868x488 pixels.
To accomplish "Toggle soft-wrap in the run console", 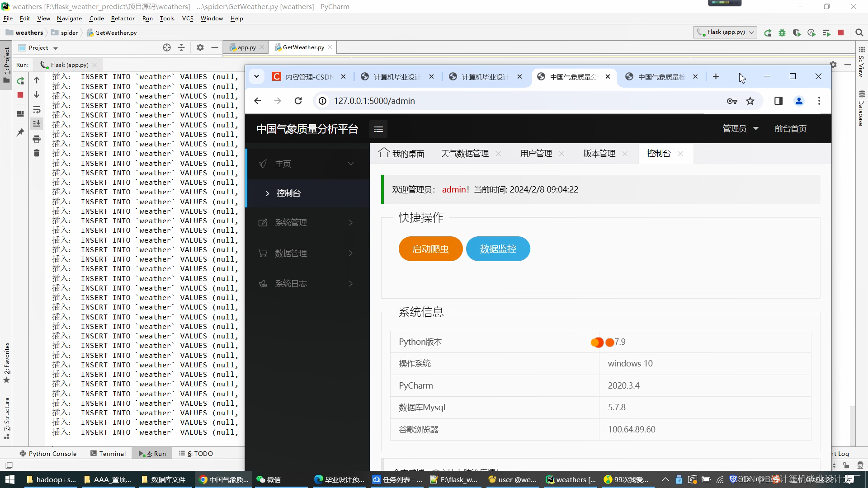I will (37, 109).
